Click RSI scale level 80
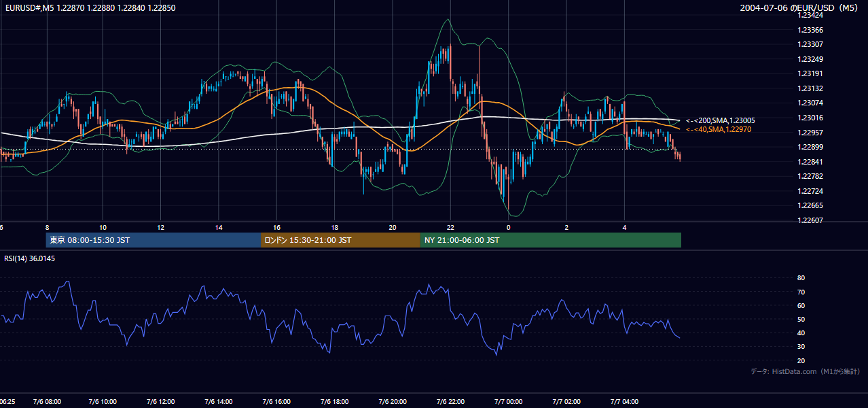868x408 pixels. [x=801, y=278]
